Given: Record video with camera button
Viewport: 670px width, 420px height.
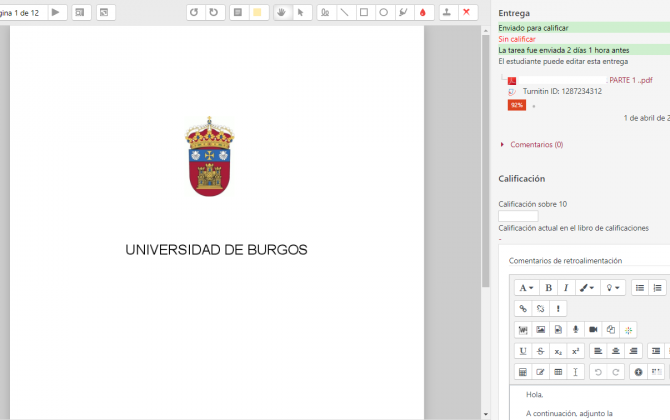Looking at the screenshot, I should pos(593,330).
